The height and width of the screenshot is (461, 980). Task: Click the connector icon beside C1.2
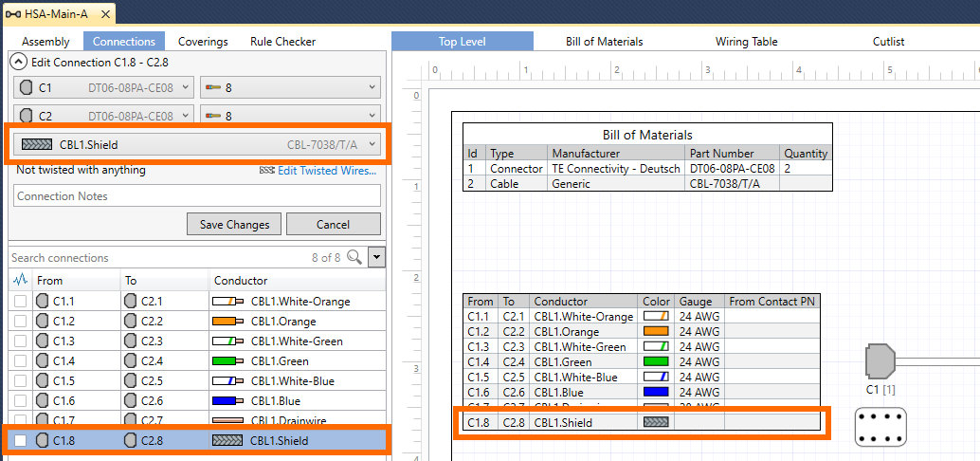point(43,322)
